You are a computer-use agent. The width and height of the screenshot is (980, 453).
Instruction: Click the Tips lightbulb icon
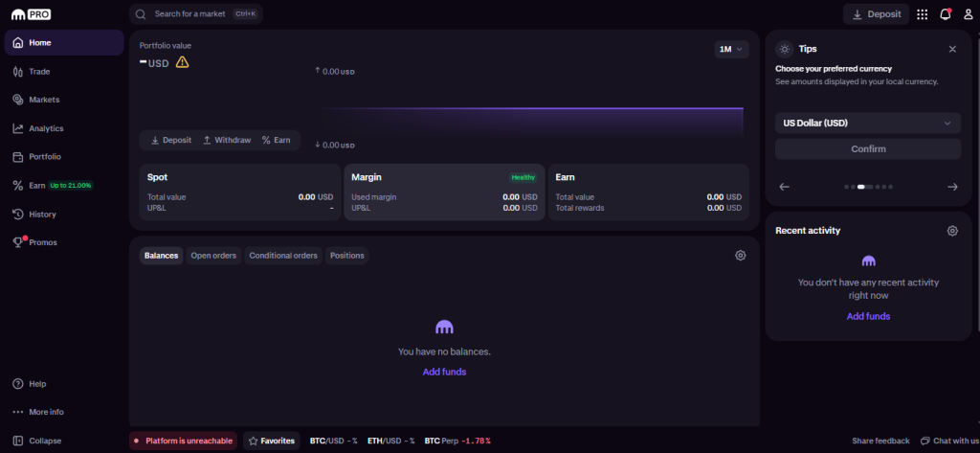click(785, 49)
